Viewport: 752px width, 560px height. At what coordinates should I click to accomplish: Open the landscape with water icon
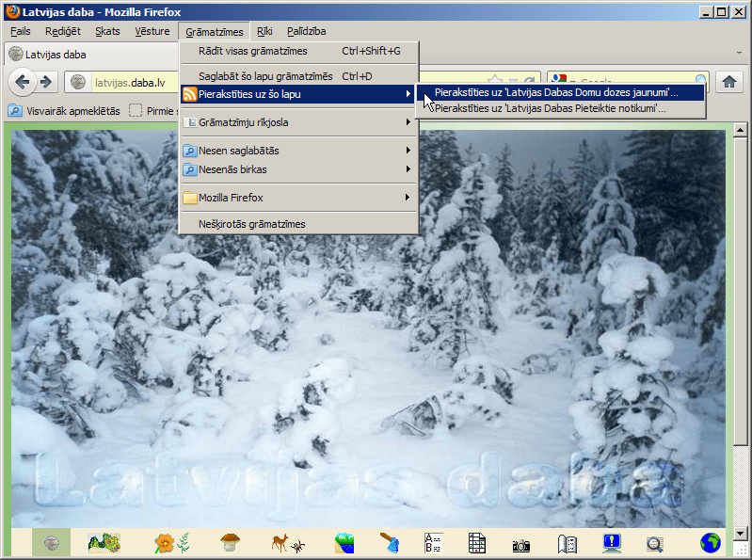coord(344,544)
